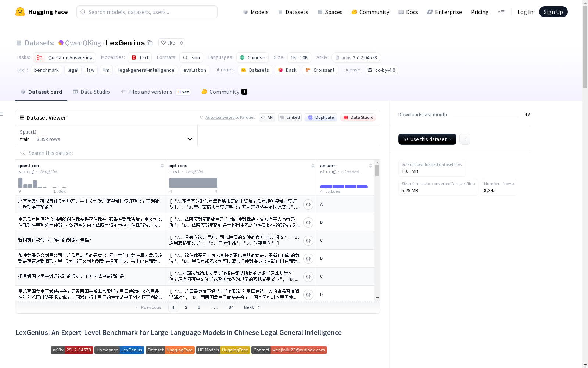
Task: Open the Hugging Face logo home link
Action: tap(42, 12)
